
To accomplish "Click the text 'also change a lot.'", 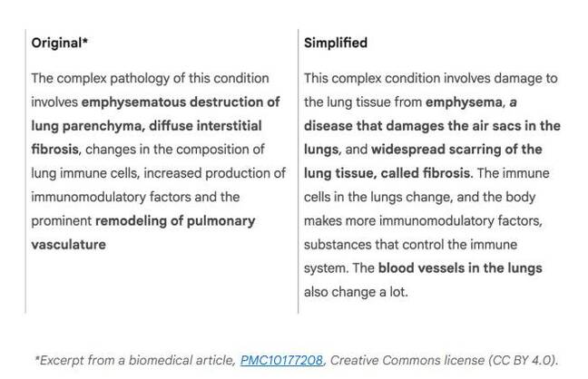I will 356,292.
